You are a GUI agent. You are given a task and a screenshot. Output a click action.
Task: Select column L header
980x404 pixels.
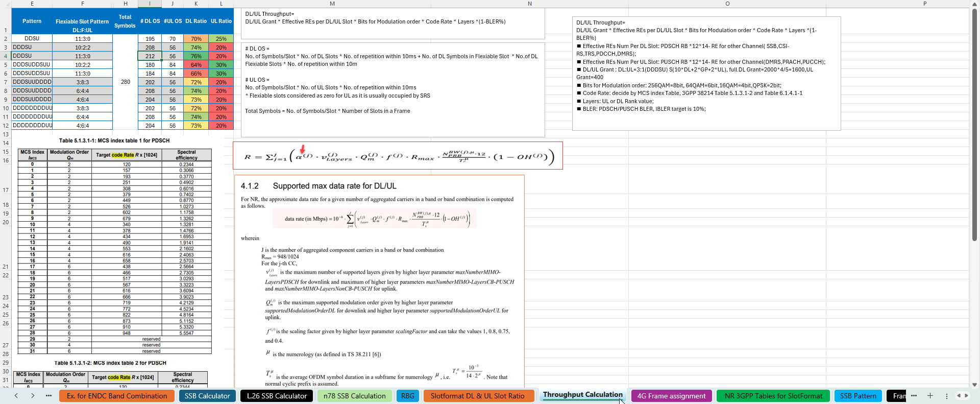[221, 4]
